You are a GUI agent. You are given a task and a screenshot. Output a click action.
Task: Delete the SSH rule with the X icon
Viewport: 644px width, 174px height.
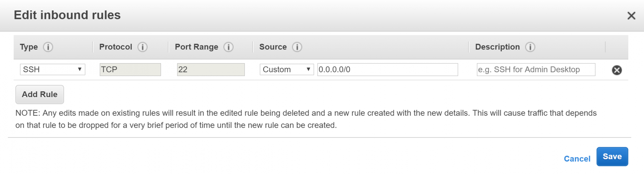[616, 70]
